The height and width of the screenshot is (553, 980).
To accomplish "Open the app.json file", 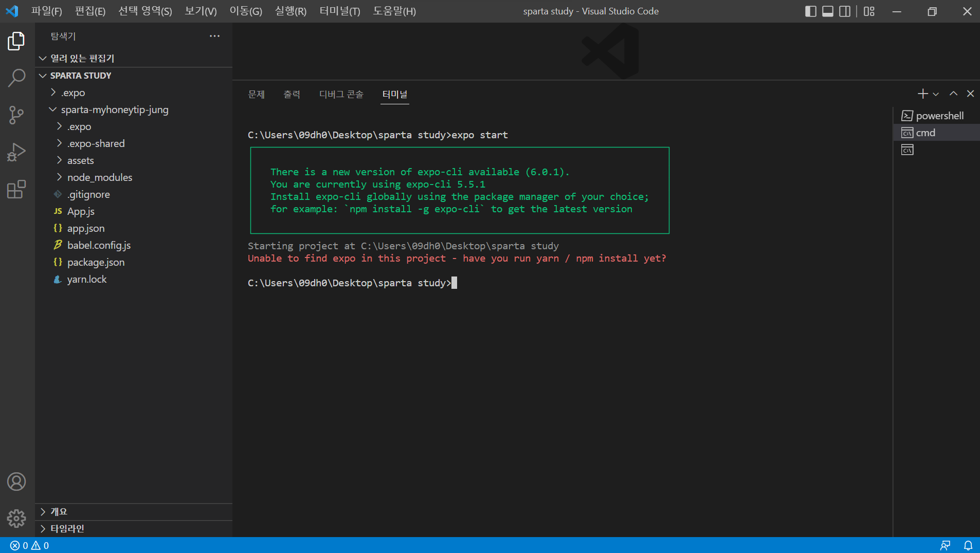I will pyautogui.click(x=134, y=228).
